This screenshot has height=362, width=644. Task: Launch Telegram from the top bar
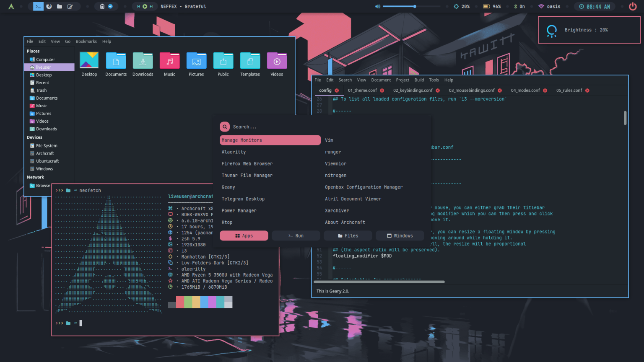tap(110, 6)
